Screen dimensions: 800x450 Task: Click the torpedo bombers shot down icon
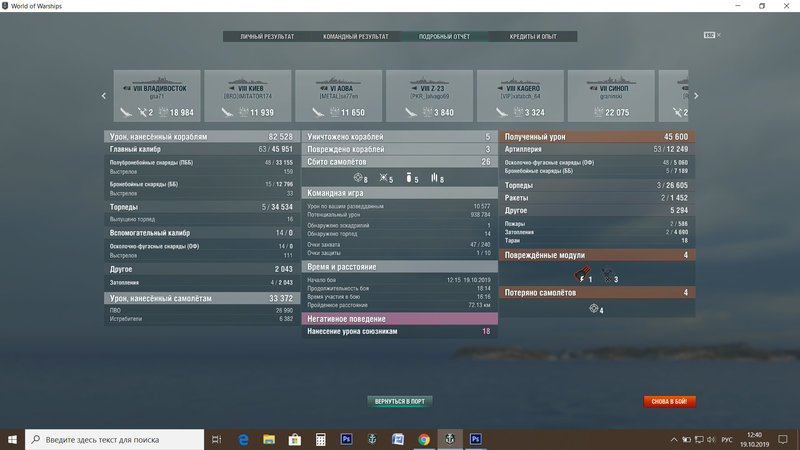coord(434,178)
